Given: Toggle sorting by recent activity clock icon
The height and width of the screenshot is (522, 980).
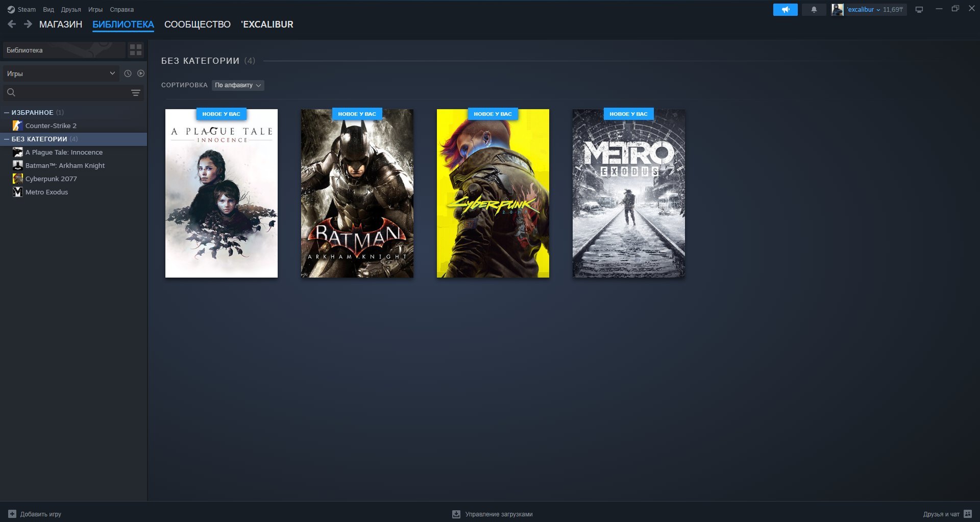Looking at the screenshot, I should (x=128, y=73).
